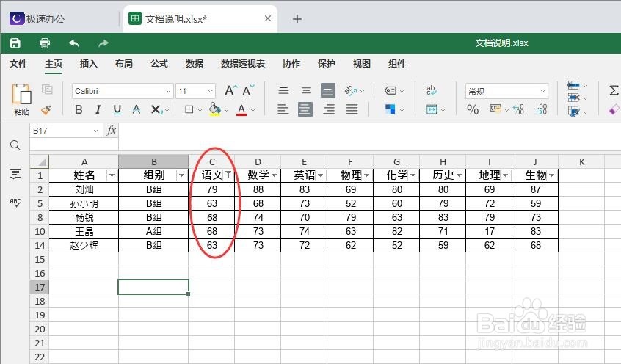Click the B17 name box field
The image size is (621, 364).
tap(65, 131)
